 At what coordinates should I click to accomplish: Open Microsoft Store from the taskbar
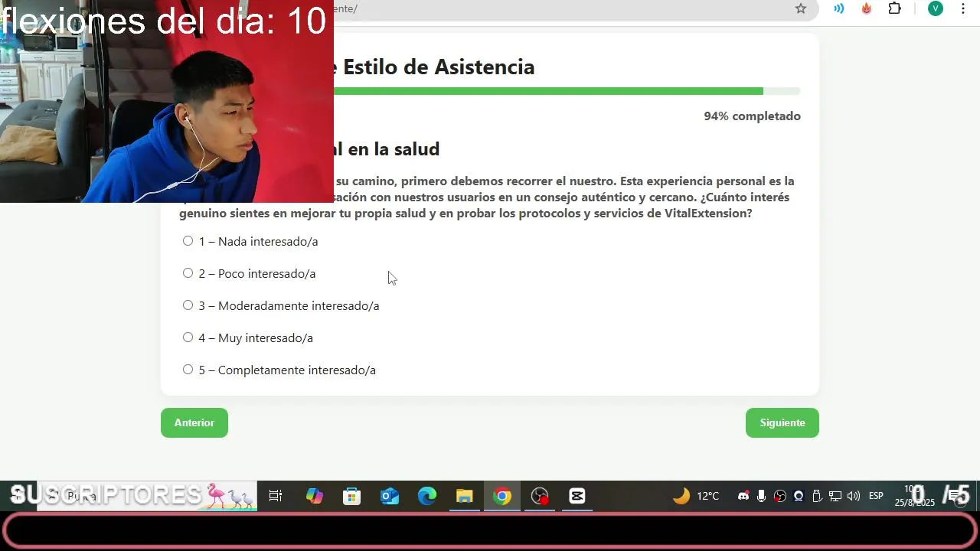[x=351, y=496]
